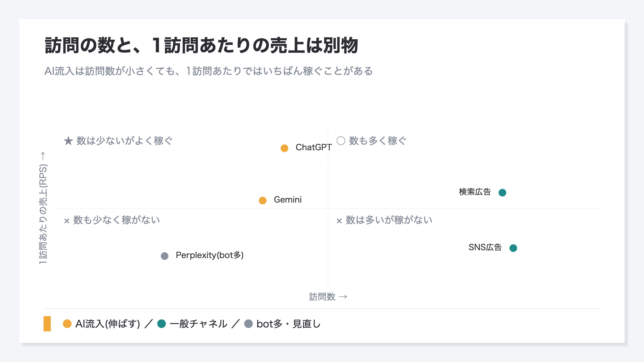Click the 1訪問あたりの売上(RPS) y-axis label
Image resolution: width=644 pixels, height=362 pixels.
43,208
